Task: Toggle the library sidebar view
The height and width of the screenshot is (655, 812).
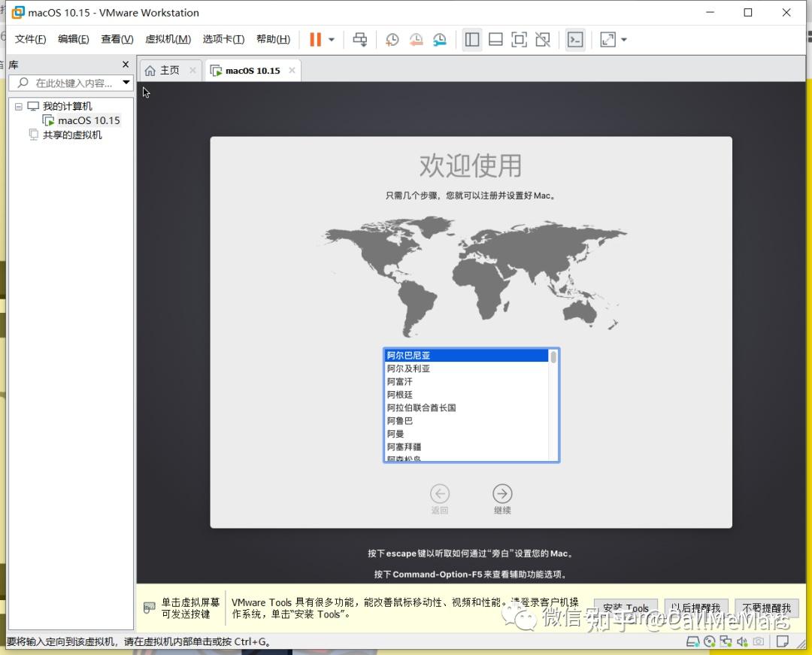Action: tap(471, 39)
